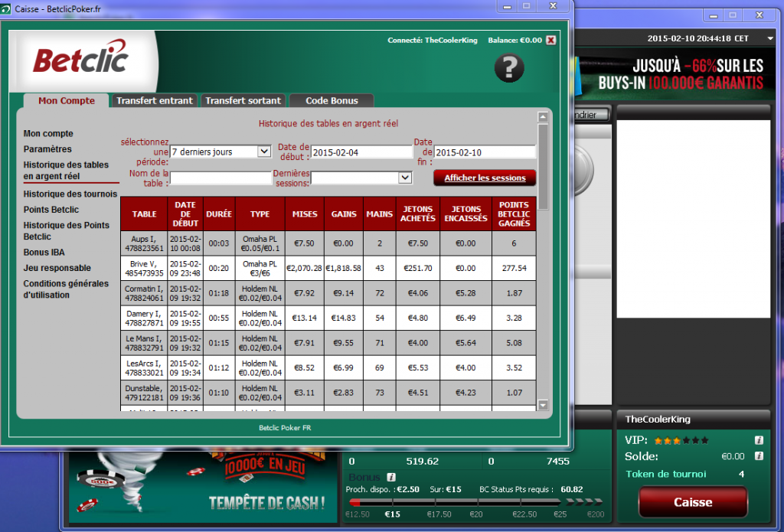Click the Omaha PL €3/€6 type cell
The width and height of the screenshot is (784, 532).
(260, 269)
